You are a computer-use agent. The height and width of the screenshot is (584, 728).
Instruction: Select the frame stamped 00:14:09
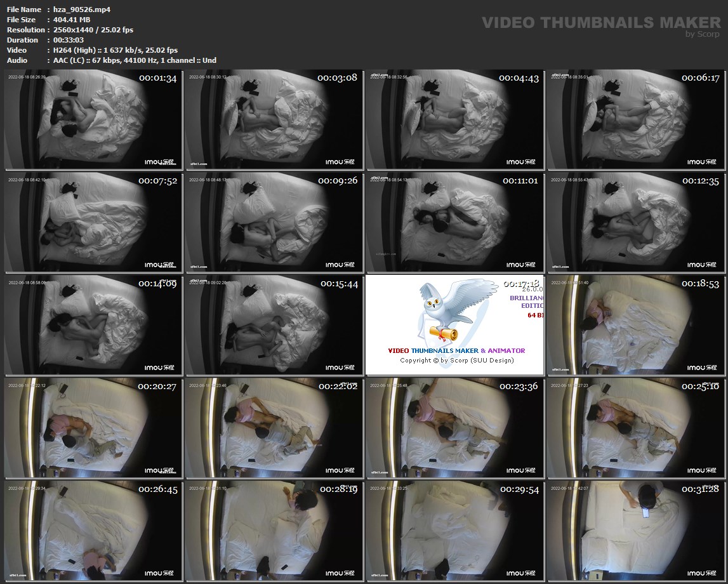[x=93, y=325]
